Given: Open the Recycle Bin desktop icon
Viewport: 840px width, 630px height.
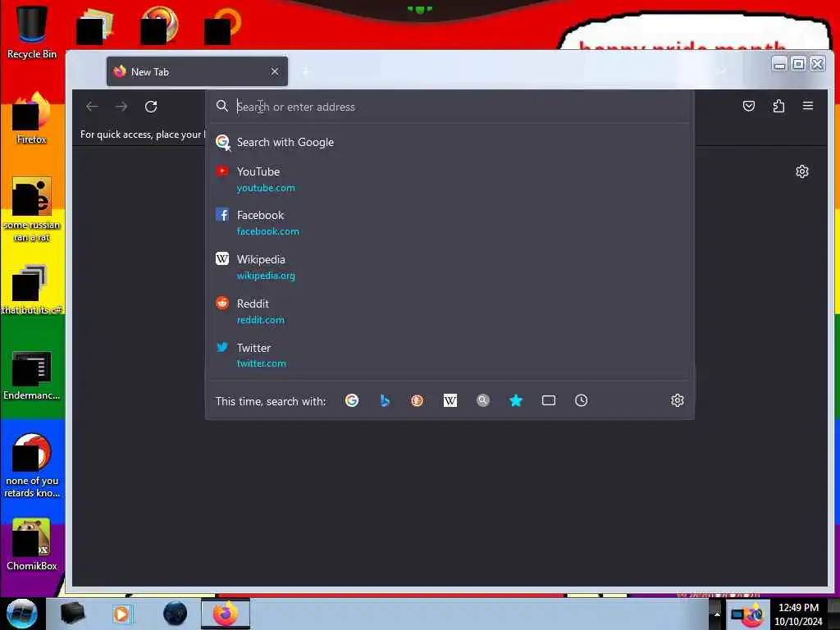Looking at the screenshot, I should (32, 31).
